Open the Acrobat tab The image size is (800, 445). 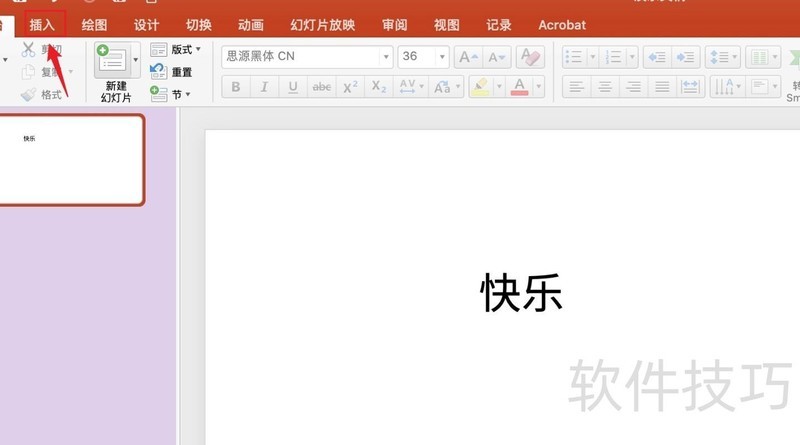[562, 24]
